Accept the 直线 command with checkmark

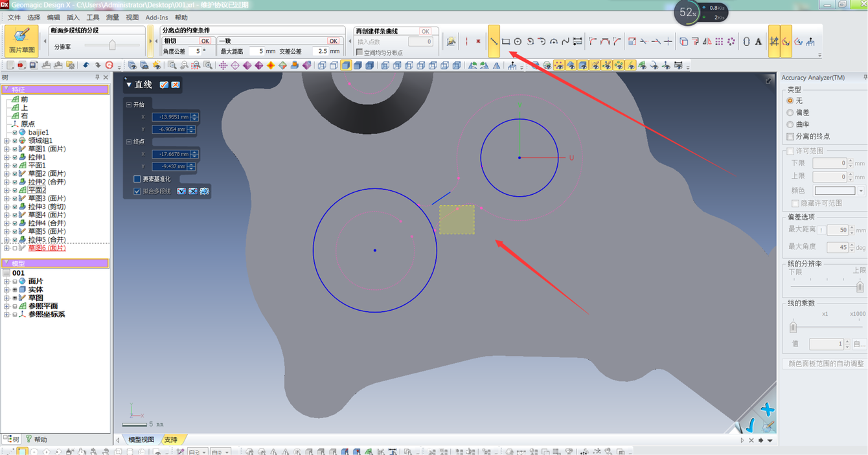(x=164, y=85)
